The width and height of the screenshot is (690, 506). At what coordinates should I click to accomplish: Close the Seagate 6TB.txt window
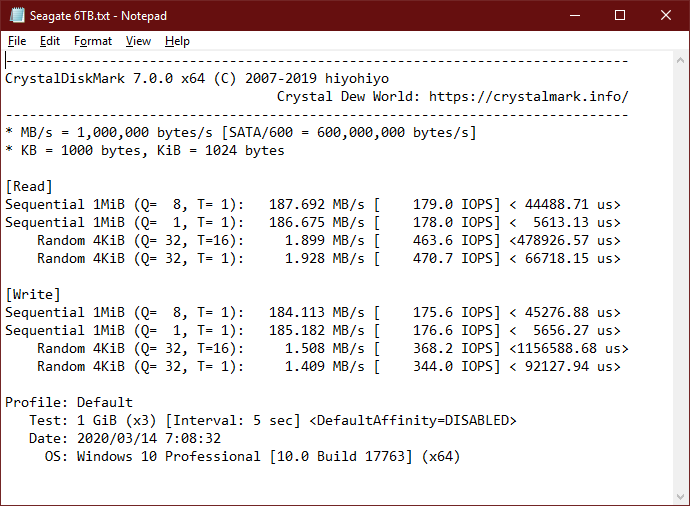coord(665,15)
